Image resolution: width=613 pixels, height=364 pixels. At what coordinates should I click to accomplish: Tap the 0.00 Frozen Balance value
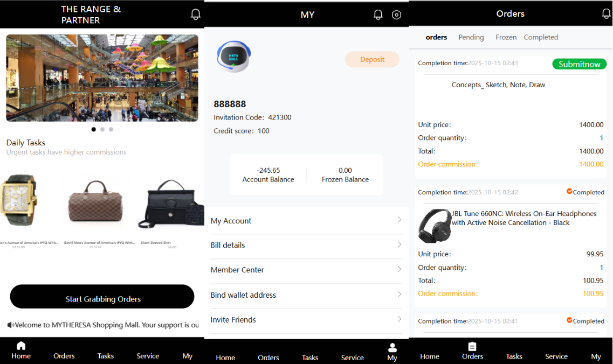pos(345,170)
